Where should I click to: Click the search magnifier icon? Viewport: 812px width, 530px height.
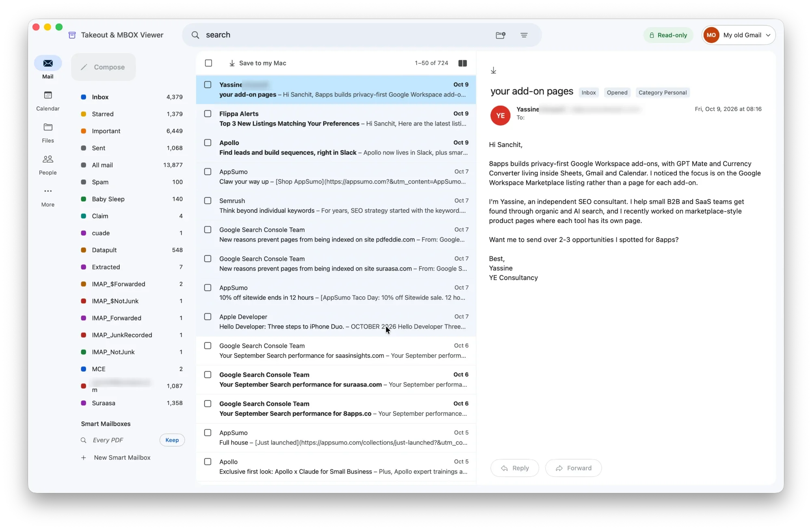[x=195, y=35]
